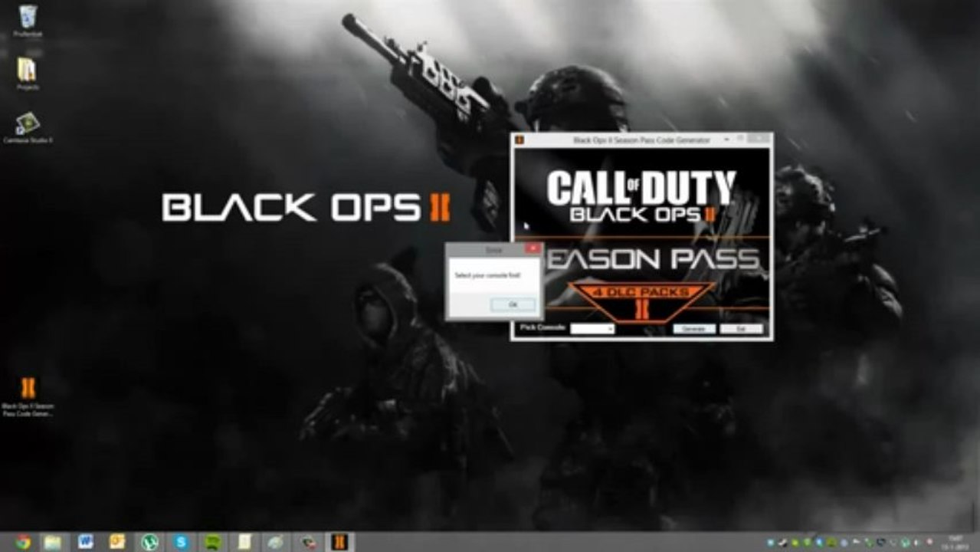Viewport: 980px width, 552px height.
Task: Select Black Ops II Season Pass Code Generator desktop icon
Action: [28, 396]
